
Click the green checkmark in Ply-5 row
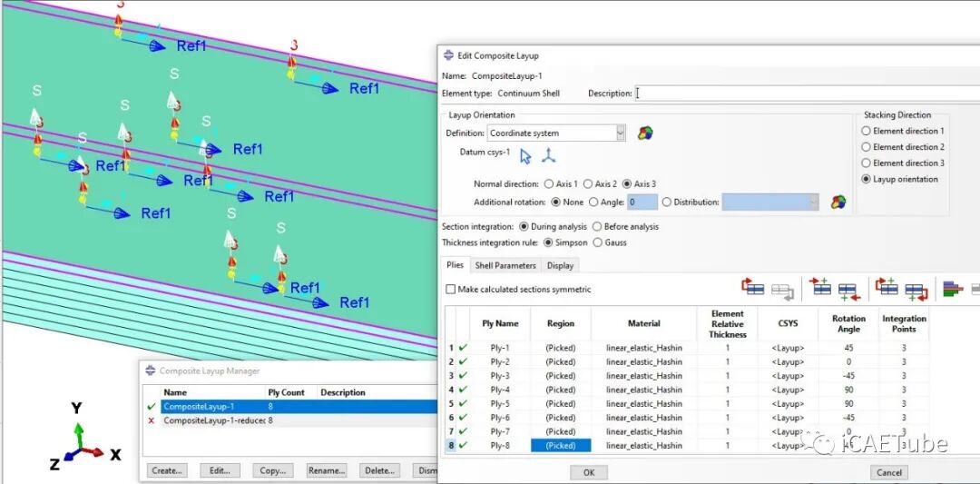463,403
